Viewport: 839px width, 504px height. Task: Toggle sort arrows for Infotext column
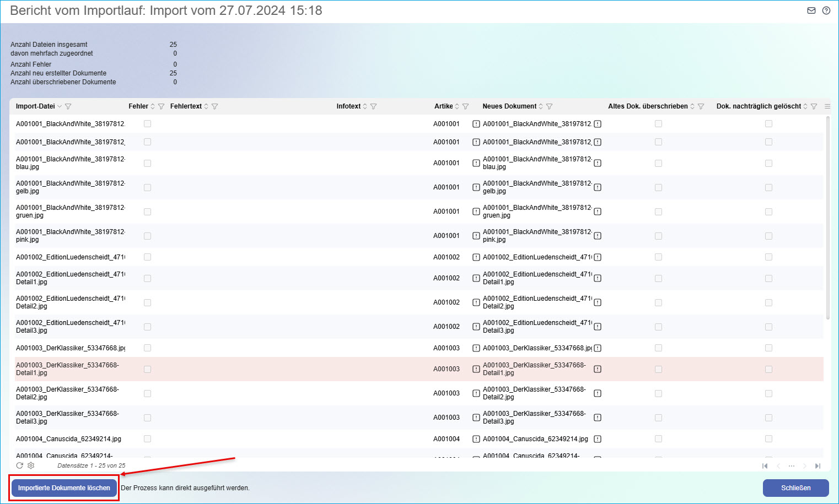(x=365, y=106)
